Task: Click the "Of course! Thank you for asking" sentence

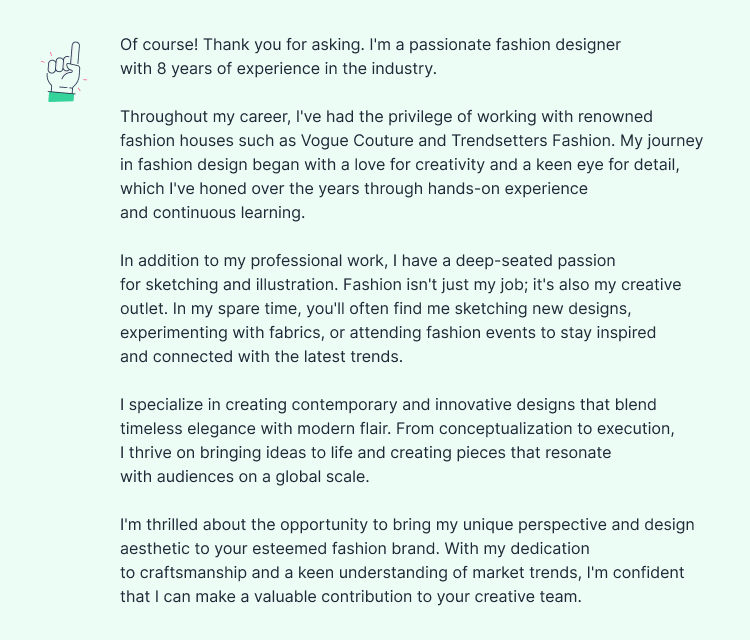Action: [x=240, y=45]
